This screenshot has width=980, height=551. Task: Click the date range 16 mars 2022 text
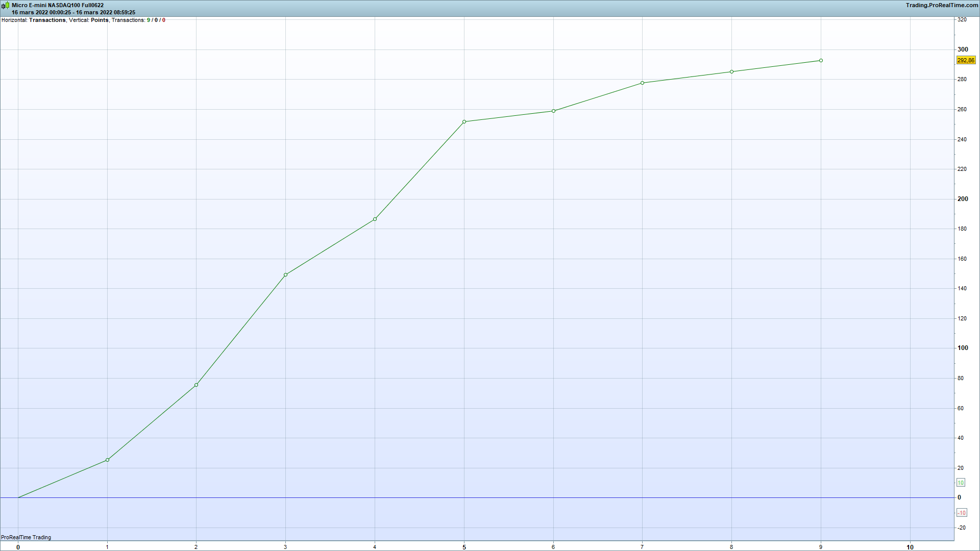click(x=73, y=12)
